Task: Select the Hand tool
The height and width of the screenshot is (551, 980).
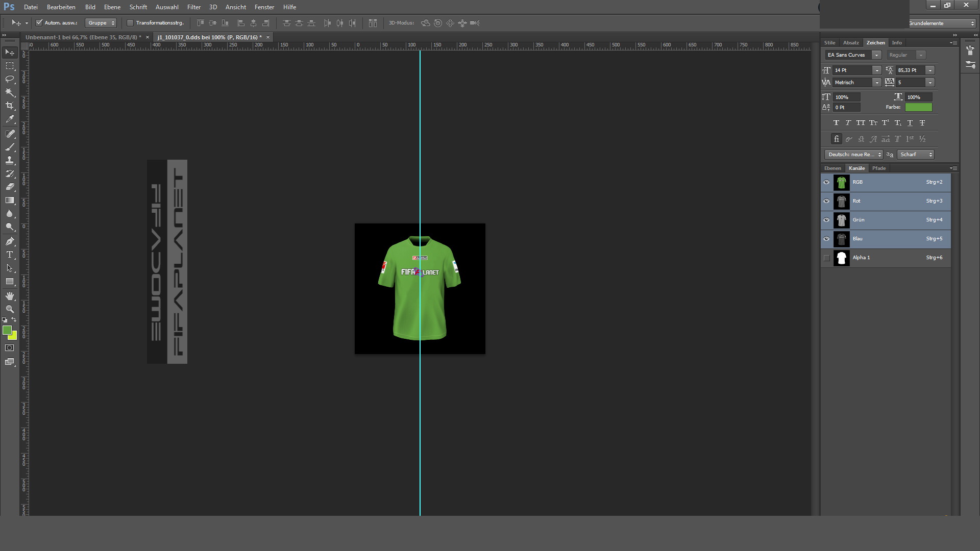Action: [x=10, y=296]
